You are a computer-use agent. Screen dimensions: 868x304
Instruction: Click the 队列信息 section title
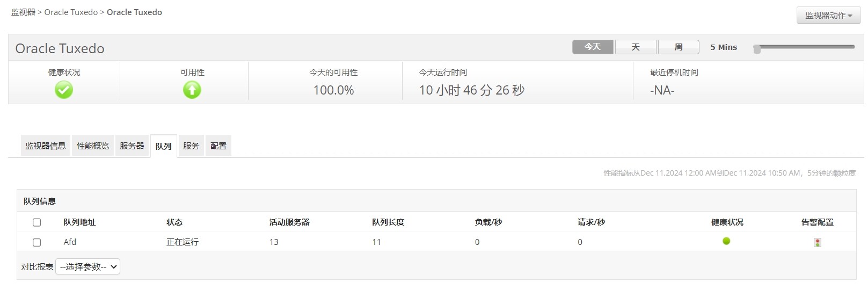pyautogui.click(x=40, y=201)
